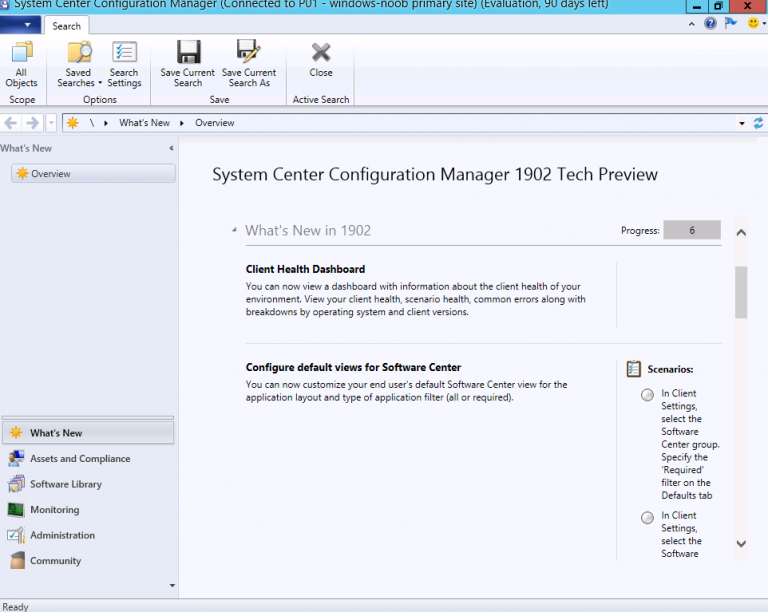Image resolution: width=768 pixels, height=612 pixels.
Task: Go to the Community workspace
Action: coord(88,561)
